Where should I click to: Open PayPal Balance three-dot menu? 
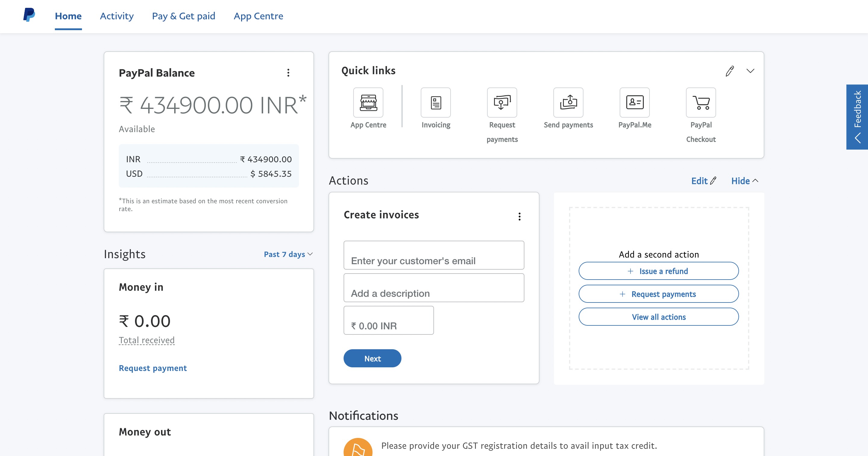point(288,73)
